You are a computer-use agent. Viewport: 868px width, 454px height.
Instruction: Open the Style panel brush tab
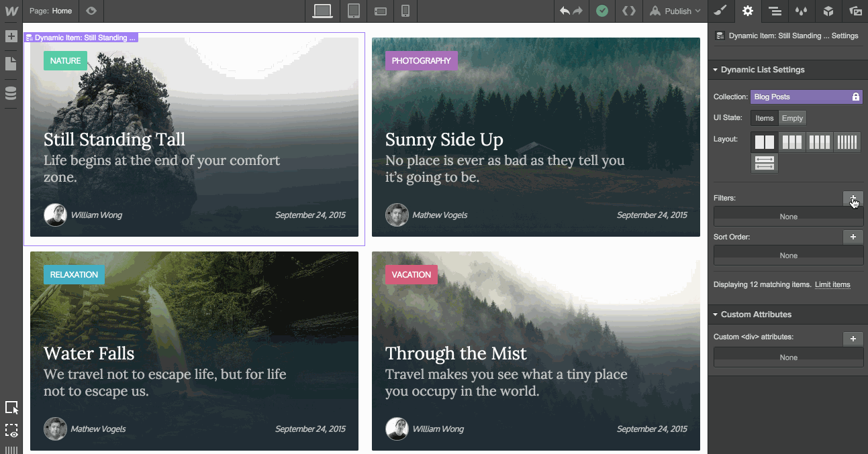point(720,11)
